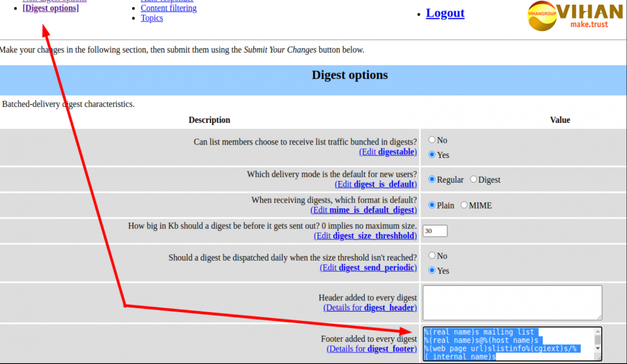
Task: Go to the Topics category
Action: click(x=152, y=18)
